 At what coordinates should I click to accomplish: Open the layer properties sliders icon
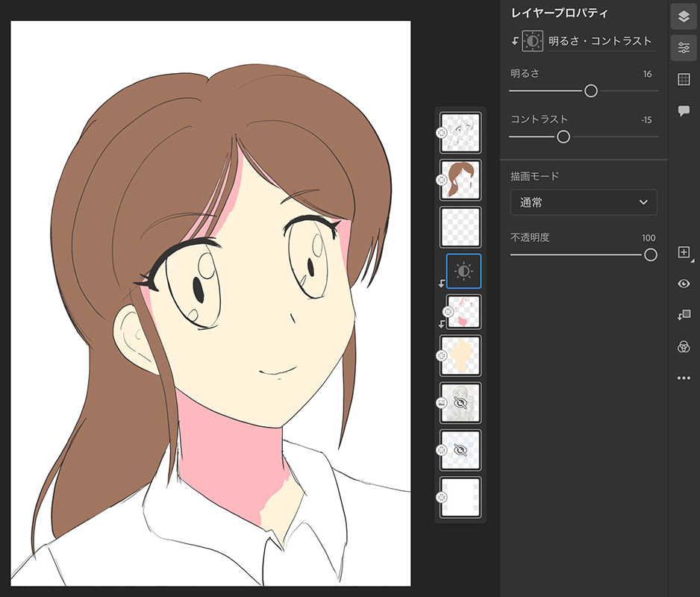coord(684,48)
